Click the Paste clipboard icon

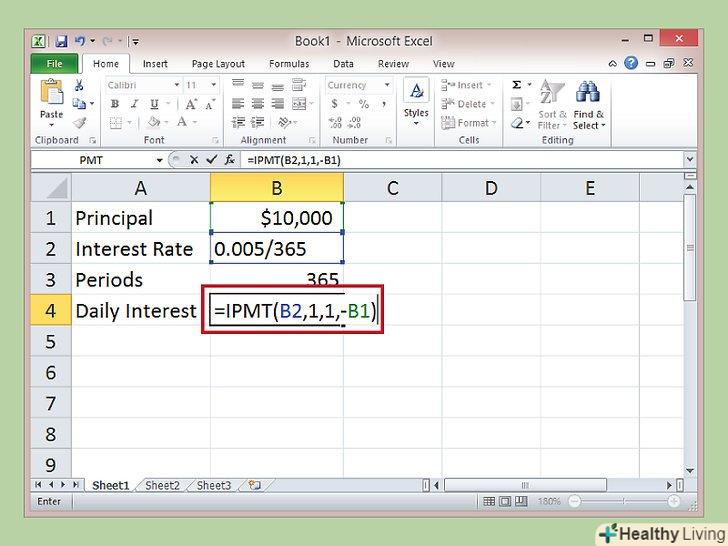[52, 92]
